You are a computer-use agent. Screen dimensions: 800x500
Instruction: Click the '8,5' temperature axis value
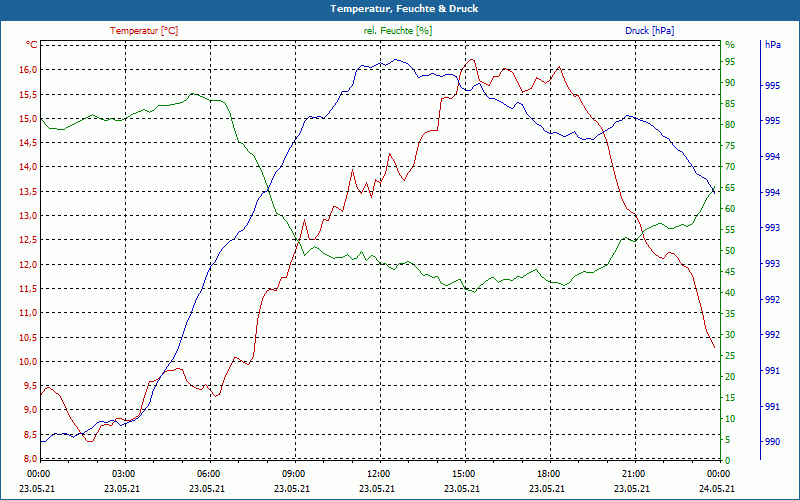click(x=30, y=435)
